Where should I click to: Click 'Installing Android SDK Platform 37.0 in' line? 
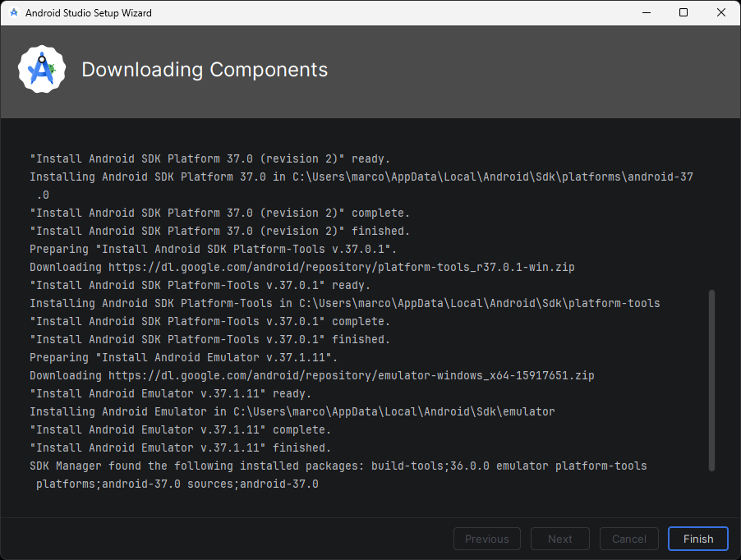pos(361,177)
